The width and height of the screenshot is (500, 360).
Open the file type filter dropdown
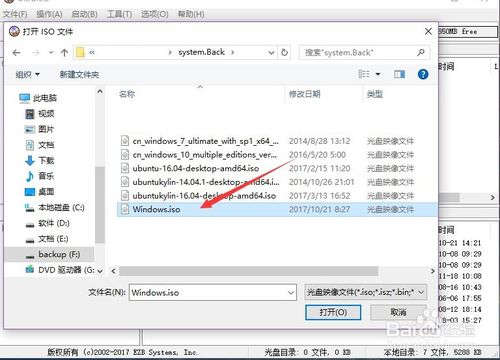(365, 292)
